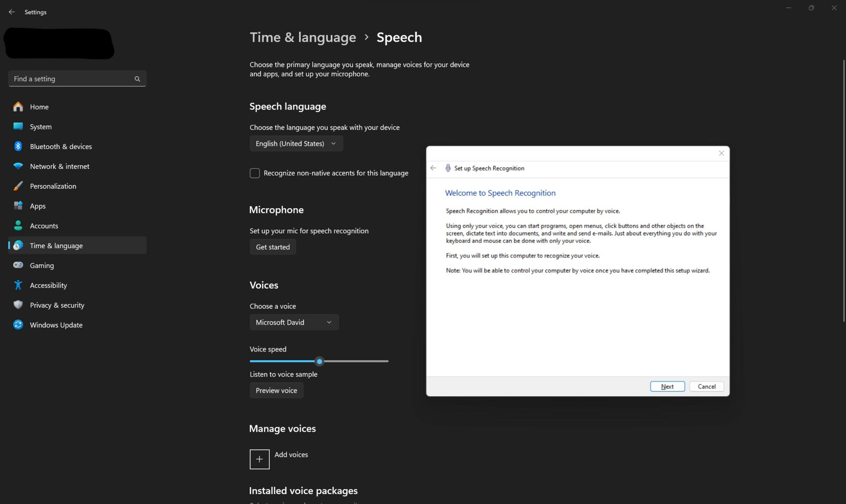Navigate to Time & language breadcrumb
The width and height of the screenshot is (846, 504).
click(x=302, y=37)
